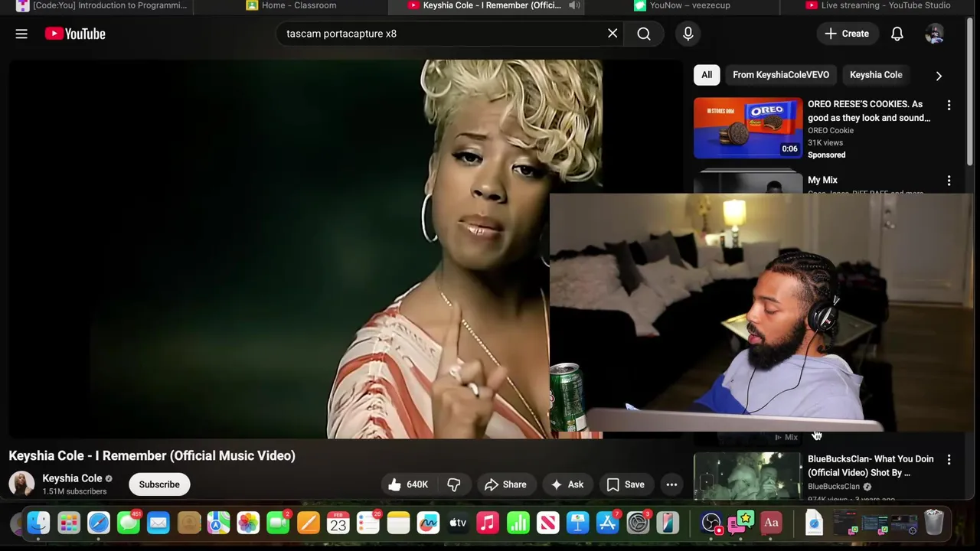Mute the Keyshia Cole tab via its speaker icon
Viewport: 980px width, 551px height.
point(574,5)
